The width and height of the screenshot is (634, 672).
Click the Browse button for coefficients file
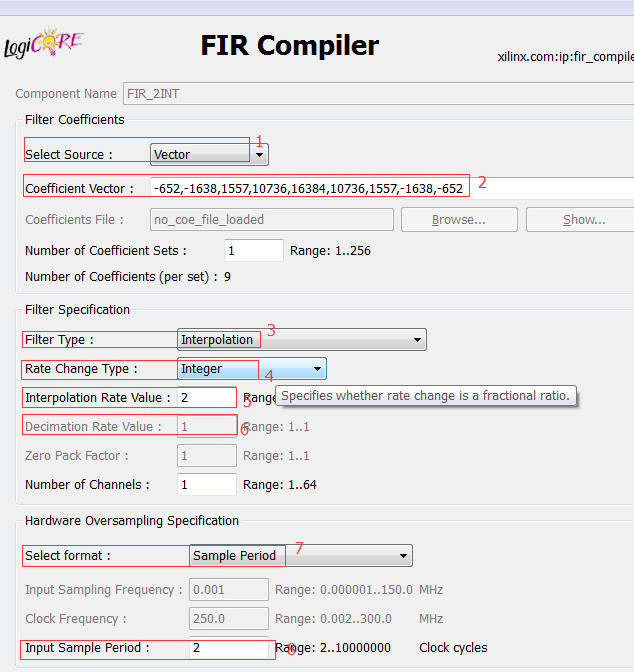[x=459, y=219]
